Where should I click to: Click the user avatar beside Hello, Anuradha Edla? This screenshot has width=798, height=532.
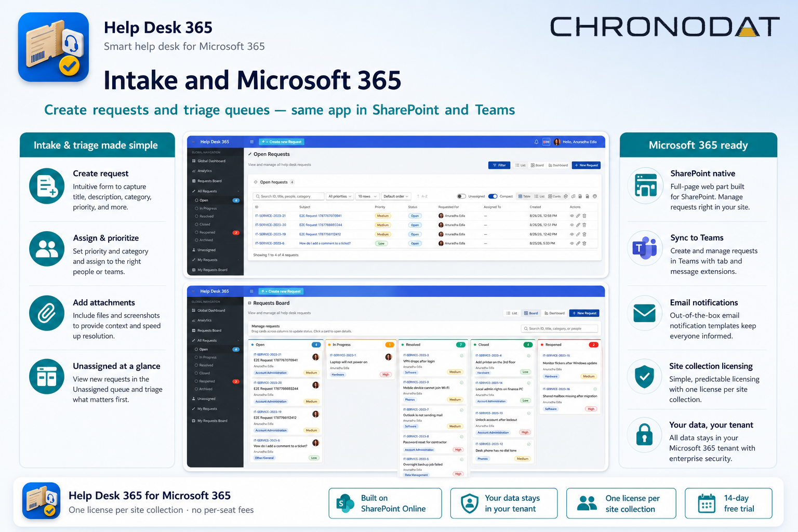click(x=557, y=142)
